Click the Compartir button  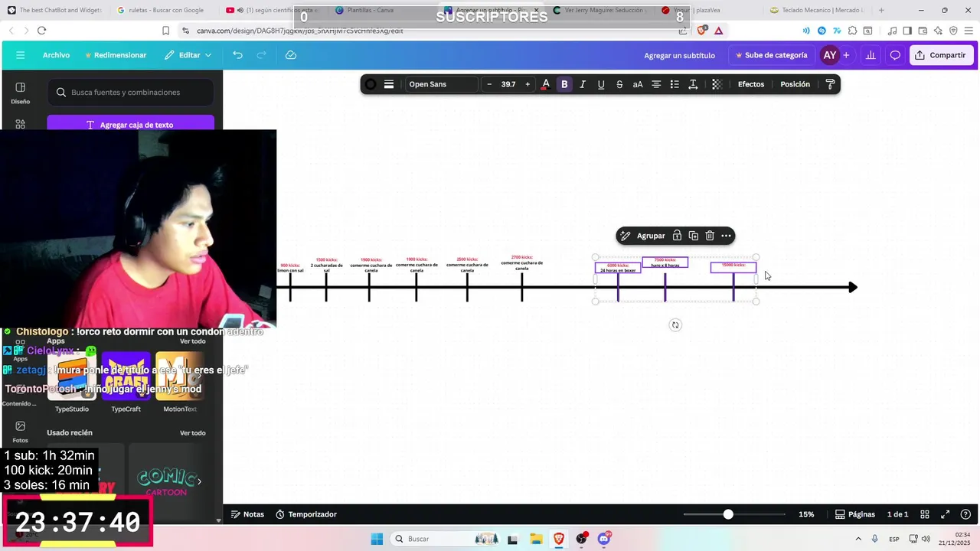941,55
